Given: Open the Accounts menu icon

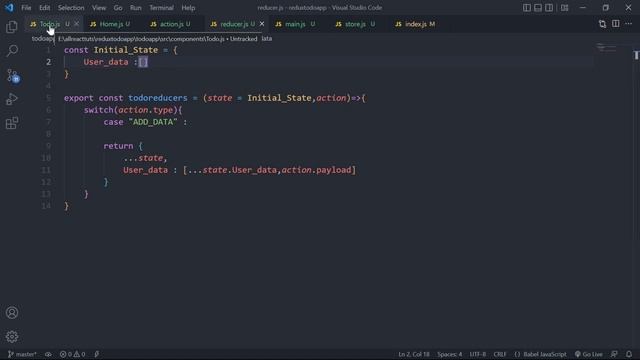Looking at the screenshot, I should [x=12, y=313].
